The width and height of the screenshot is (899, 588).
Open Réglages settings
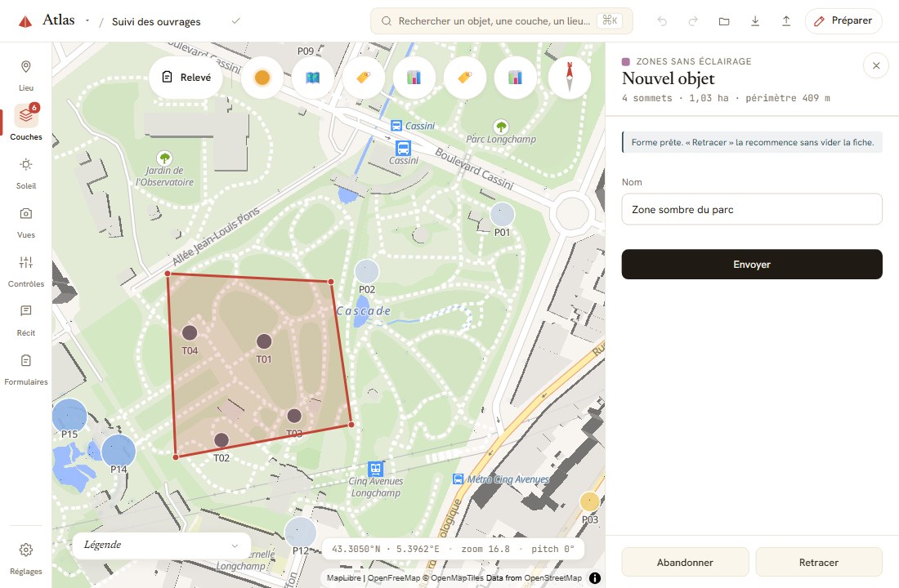(x=26, y=559)
